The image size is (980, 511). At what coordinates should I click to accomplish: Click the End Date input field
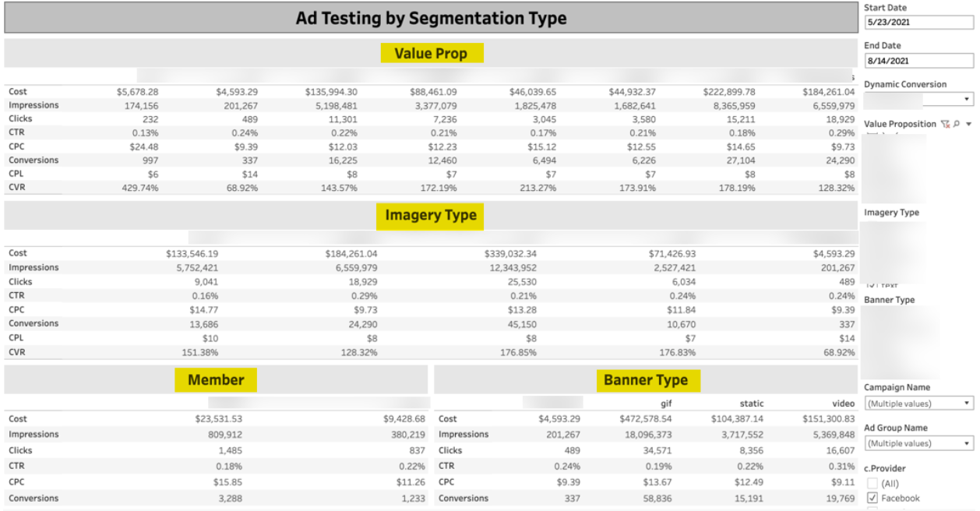pos(918,61)
